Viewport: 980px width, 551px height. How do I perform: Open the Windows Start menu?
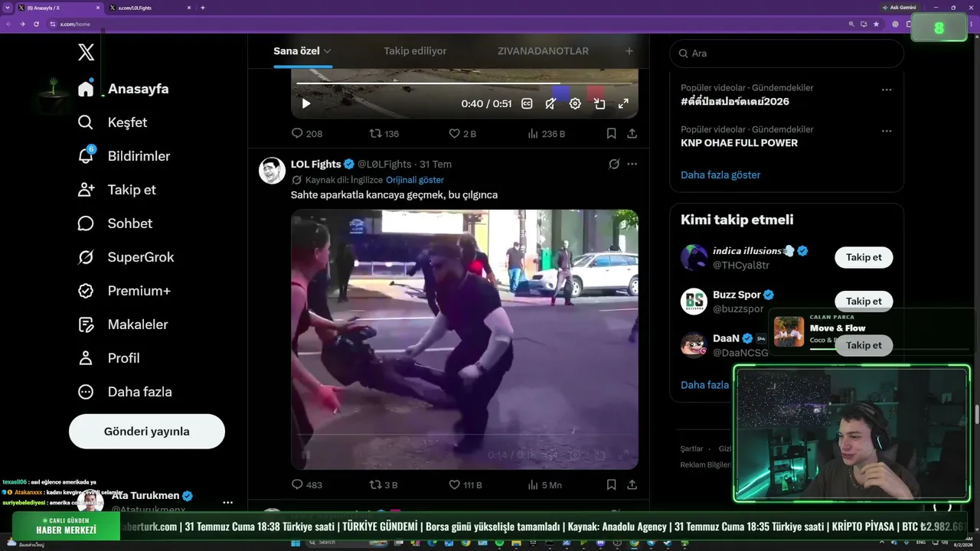pyautogui.click(x=296, y=543)
